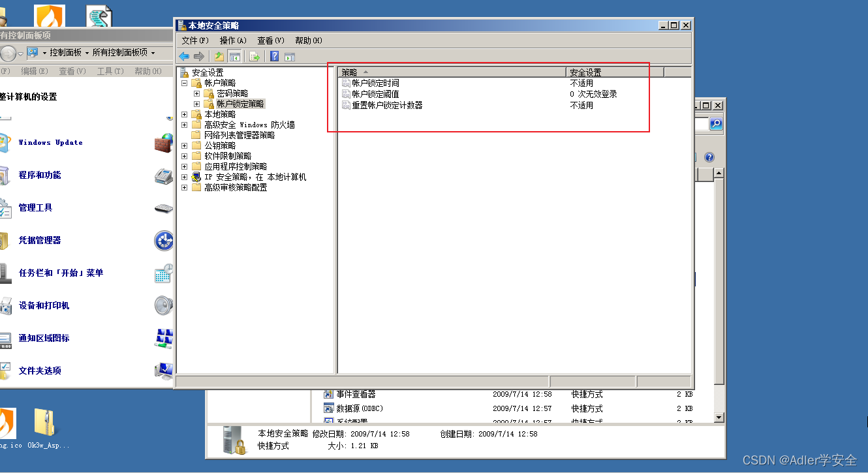Viewport: 868px width, 473px height.
Task: Click the 帐户锁定时间 policy icon
Action: [346, 84]
